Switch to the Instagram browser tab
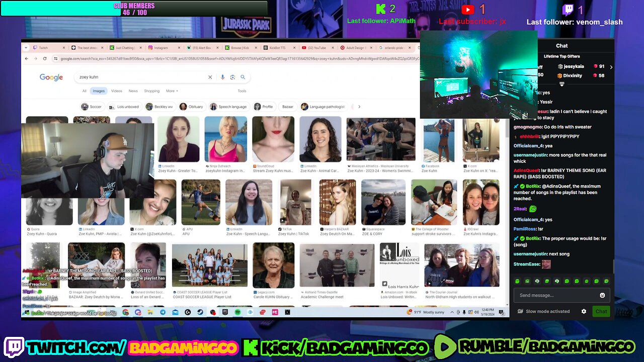The width and height of the screenshot is (644, 362). pyautogui.click(x=161, y=48)
